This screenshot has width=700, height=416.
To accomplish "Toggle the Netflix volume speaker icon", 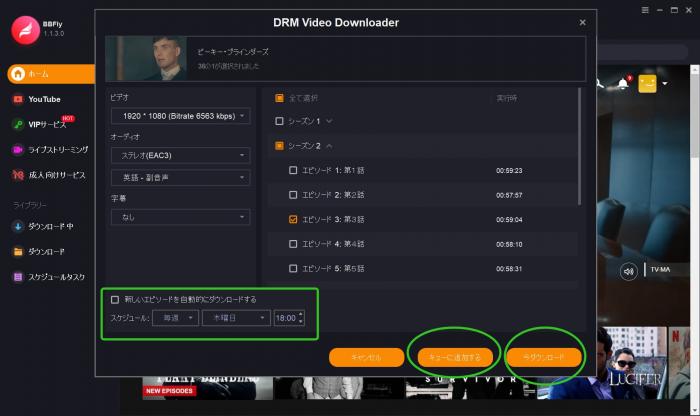I will [629, 271].
